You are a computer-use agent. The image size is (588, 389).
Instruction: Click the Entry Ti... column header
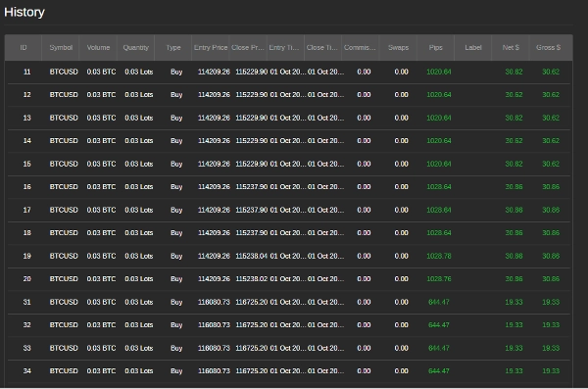coord(284,48)
